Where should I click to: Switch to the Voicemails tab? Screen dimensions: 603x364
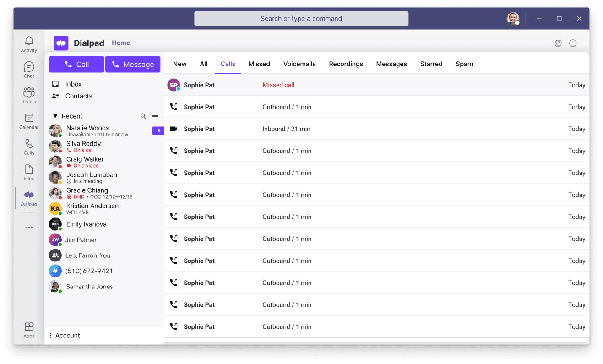(x=299, y=64)
